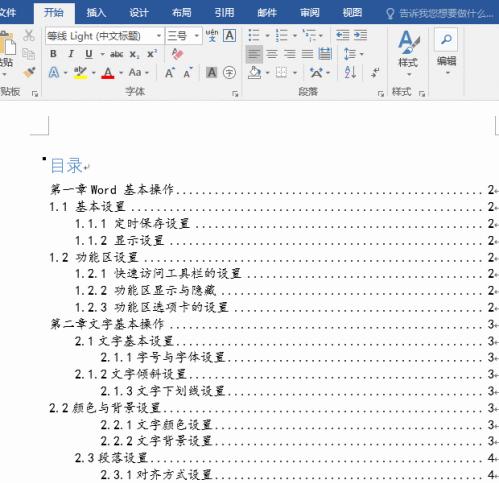Image resolution: width=499 pixels, height=483 pixels.
Task: Click the phonetic guide wén icon
Action: (x=212, y=35)
